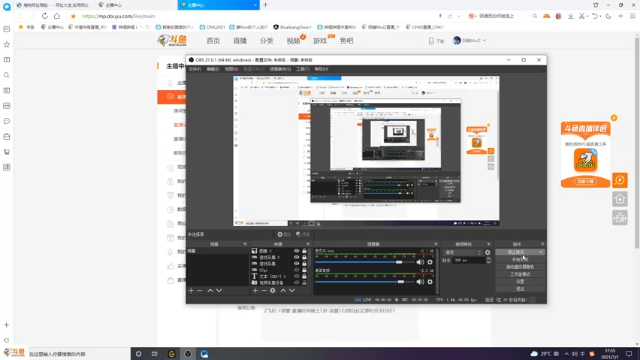The image size is (640, 360).
Task: Open transition properties gear next to 渐变
Action: (x=487, y=252)
